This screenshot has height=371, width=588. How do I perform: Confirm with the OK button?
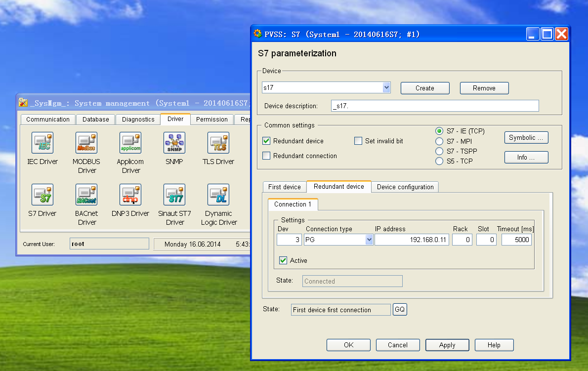[x=348, y=345]
